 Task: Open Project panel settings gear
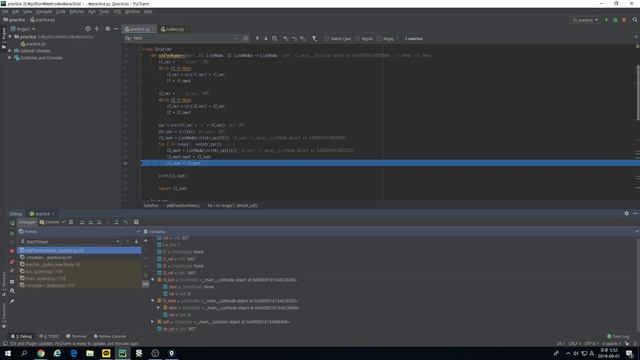tap(107, 29)
